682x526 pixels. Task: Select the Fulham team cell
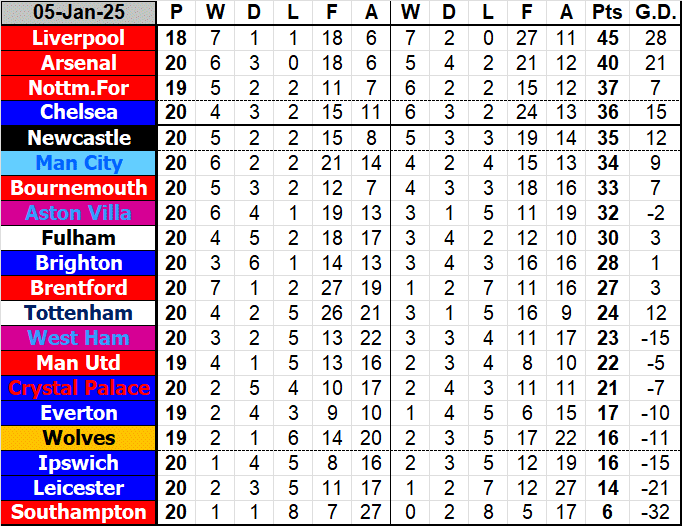[79, 238]
